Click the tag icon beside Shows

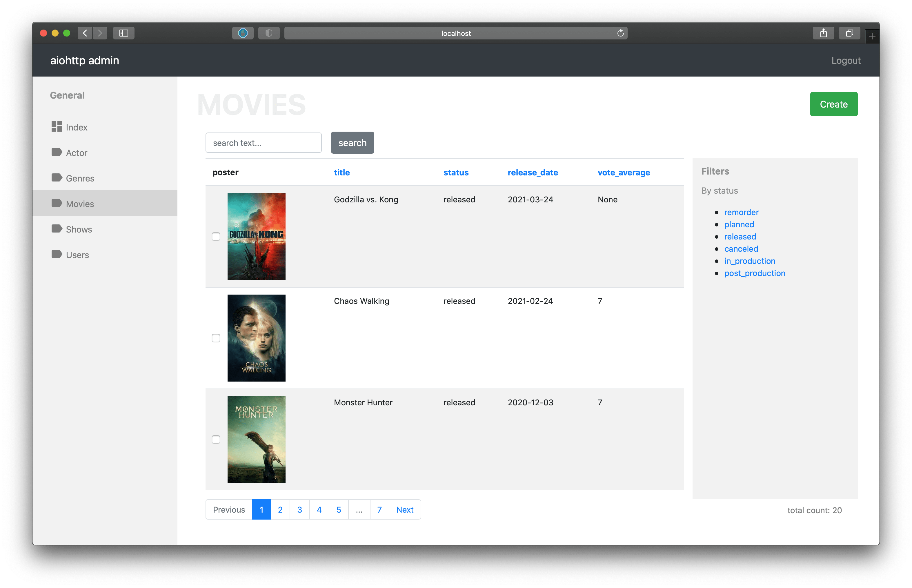click(x=57, y=229)
